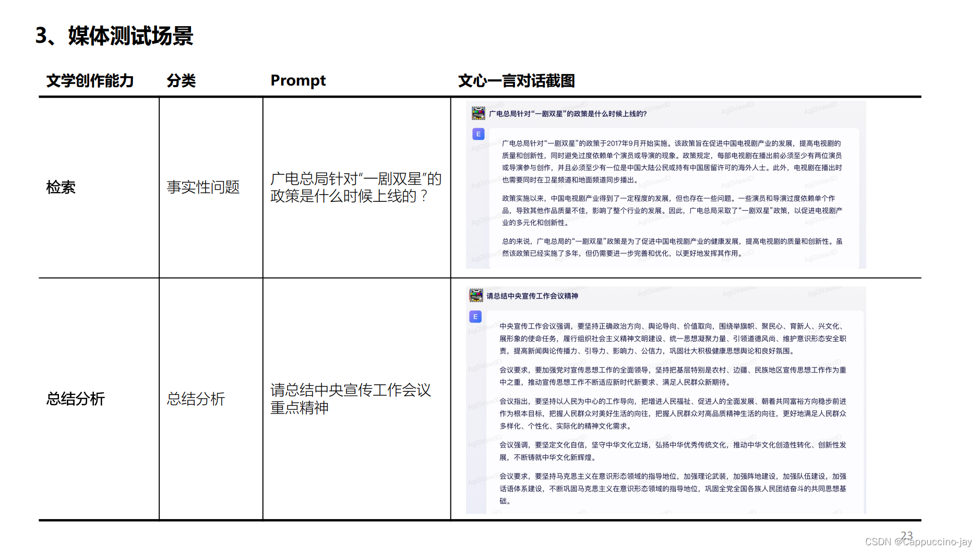Click the page number 23

click(x=906, y=536)
